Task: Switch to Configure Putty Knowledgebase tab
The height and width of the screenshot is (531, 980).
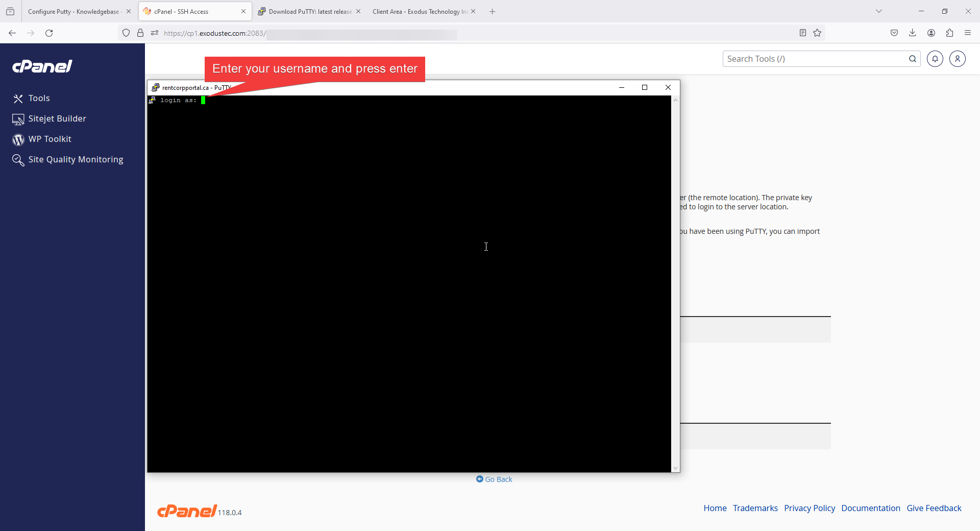Action: click(x=73, y=12)
